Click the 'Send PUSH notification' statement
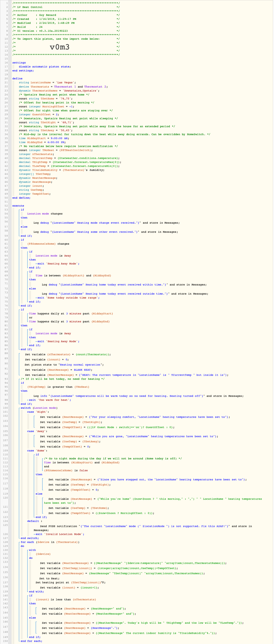Screen dimensions: 275x644 point(143,528)
